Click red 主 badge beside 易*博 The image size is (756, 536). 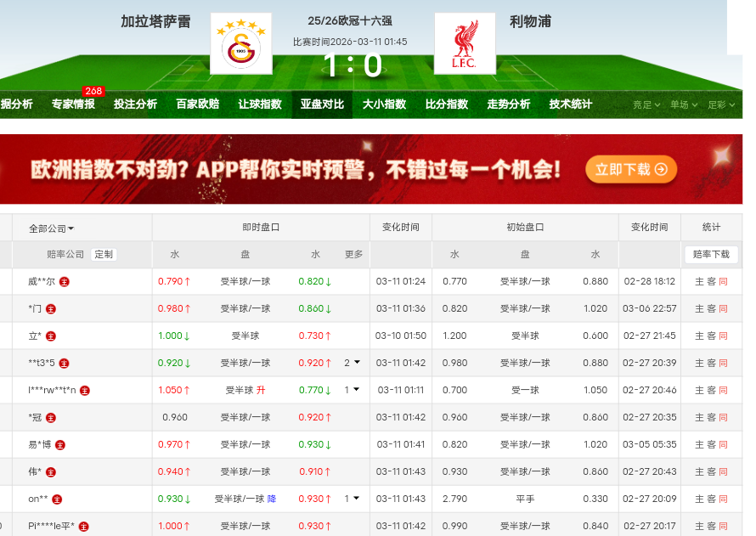click(x=60, y=444)
